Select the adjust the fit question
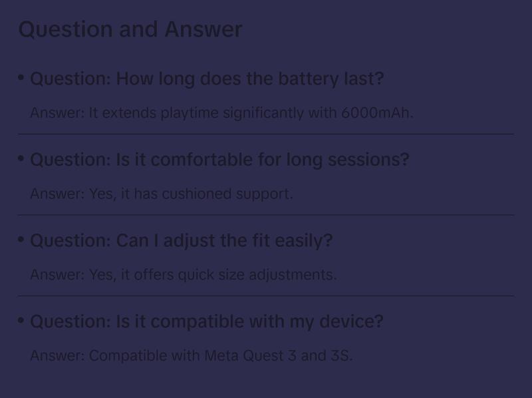The height and width of the screenshot is (398, 532). tap(181, 240)
